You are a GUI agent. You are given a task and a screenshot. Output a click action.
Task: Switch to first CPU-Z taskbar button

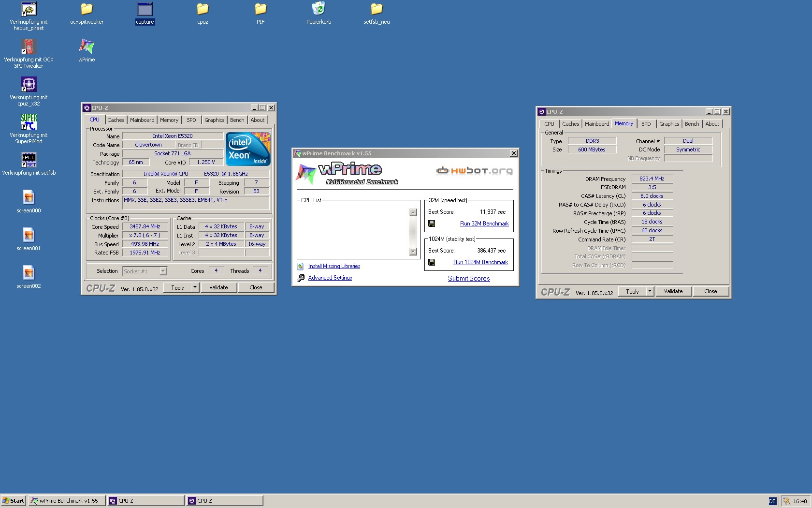pyautogui.click(x=145, y=501)
